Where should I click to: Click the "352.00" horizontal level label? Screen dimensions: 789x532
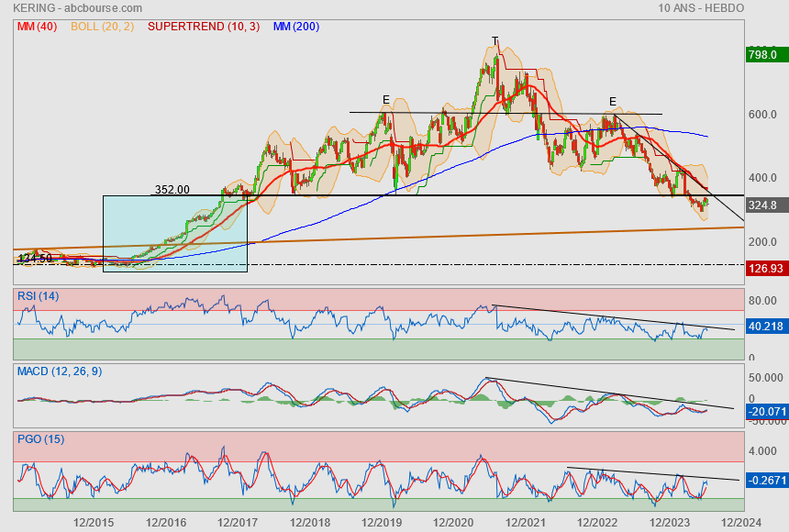[x=172, y=190]
